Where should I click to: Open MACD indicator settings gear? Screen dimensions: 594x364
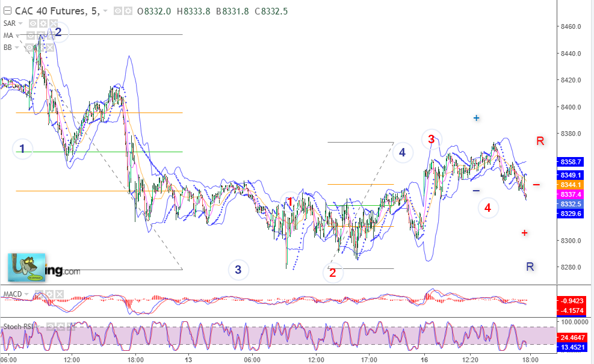[49, 294]
